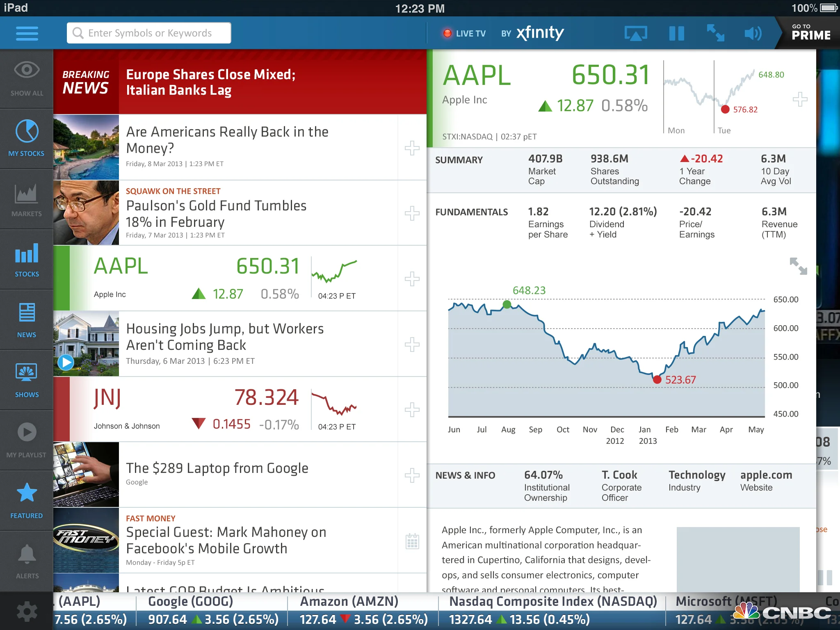This screenshot has height=630, width=840.
Task: Select the FUNDAMENTALS section label
Action: pos(471,212)
